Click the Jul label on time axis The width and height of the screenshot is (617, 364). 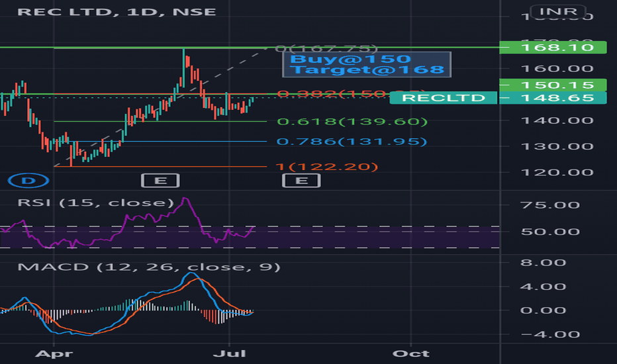tap(230, 354)
